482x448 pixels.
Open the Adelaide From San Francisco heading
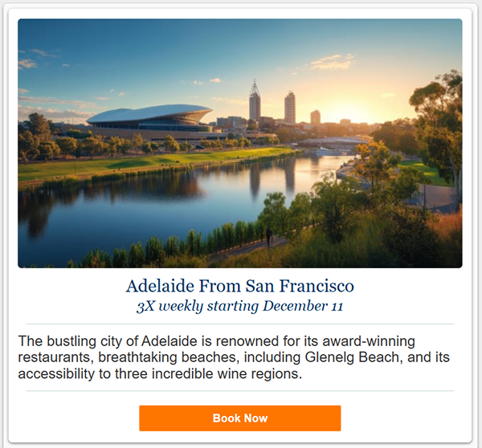pyautogui.click(x=239, y=287)
